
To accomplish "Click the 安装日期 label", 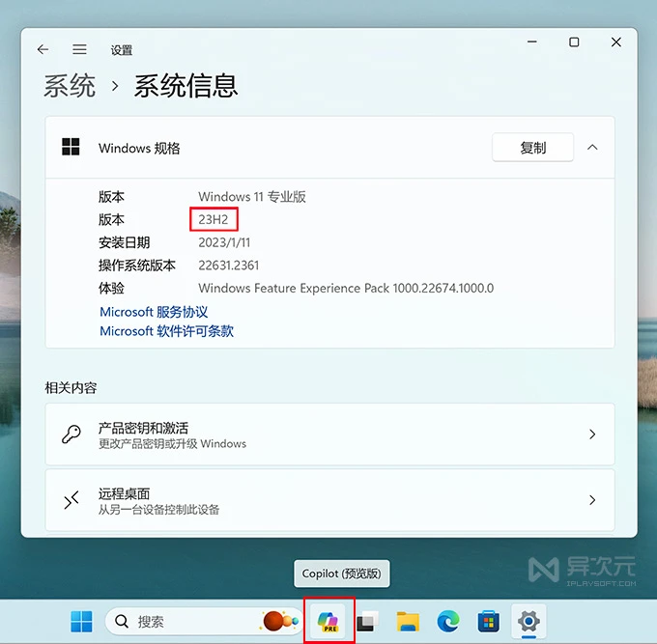I will 124,242.
